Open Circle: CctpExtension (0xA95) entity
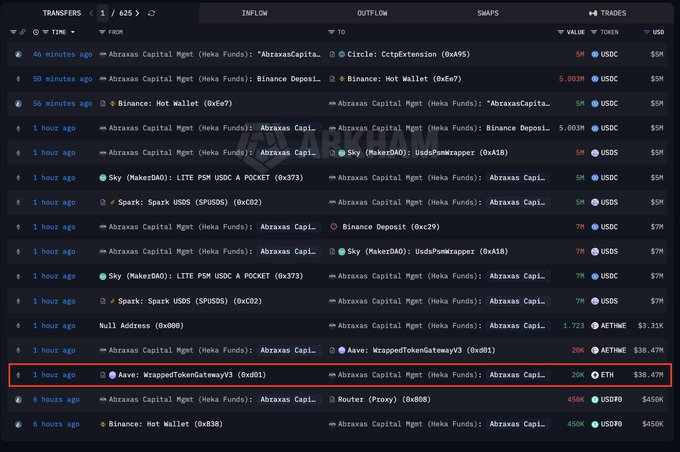 click(x=409, y=55)
